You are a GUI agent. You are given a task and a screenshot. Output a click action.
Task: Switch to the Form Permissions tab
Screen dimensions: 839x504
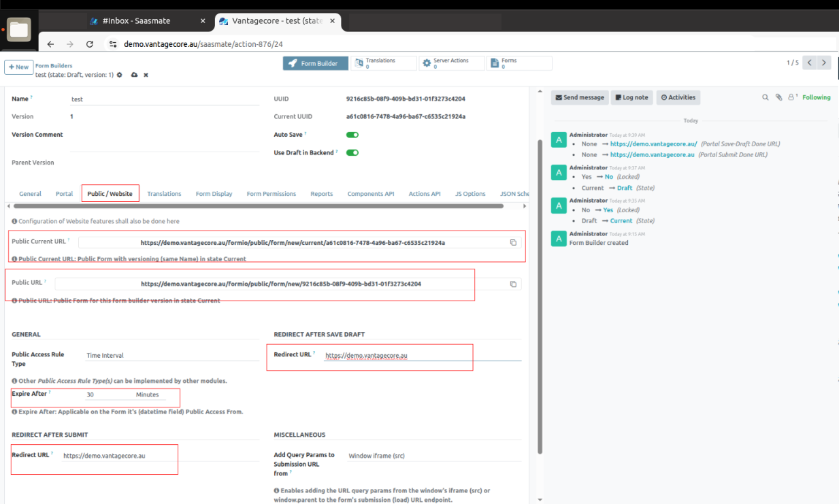[x=271, y=194]
